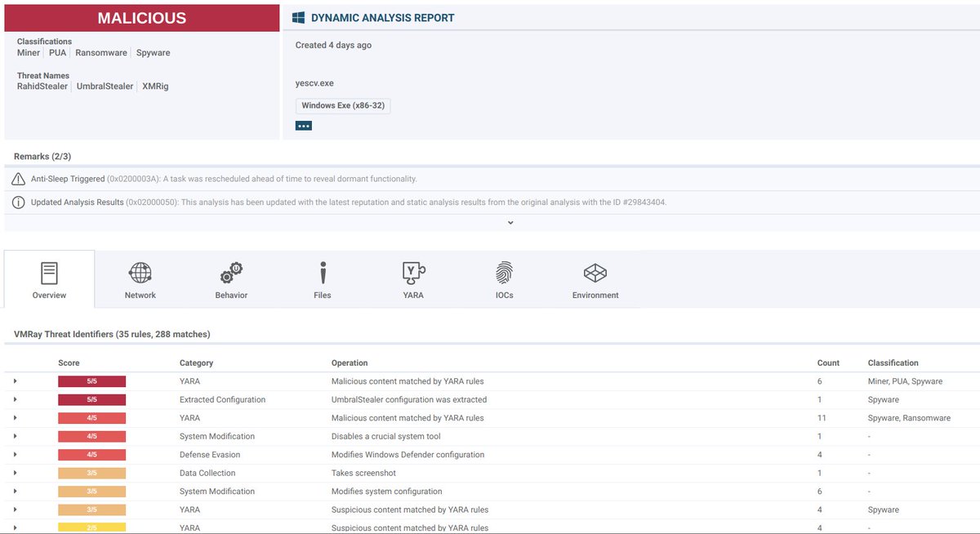Click Modifies Windows Defender configuration operation
The width and height of the screenshot is (980, 534).
point(408,455)
